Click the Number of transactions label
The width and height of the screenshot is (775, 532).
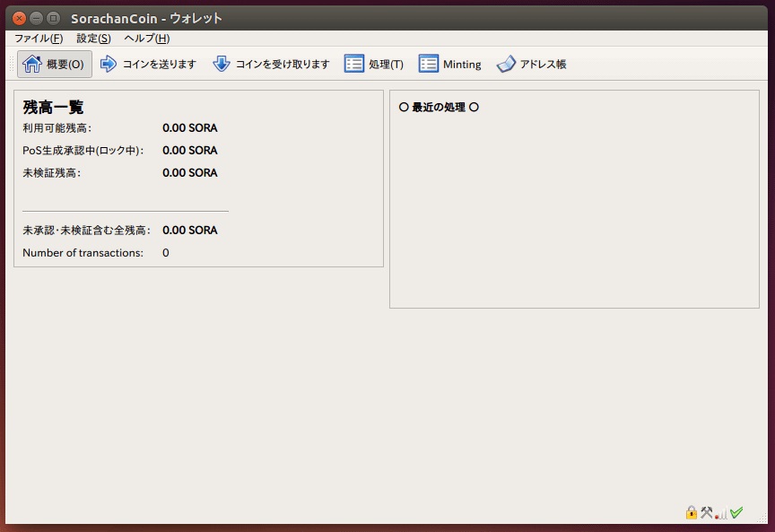(83, 253)
